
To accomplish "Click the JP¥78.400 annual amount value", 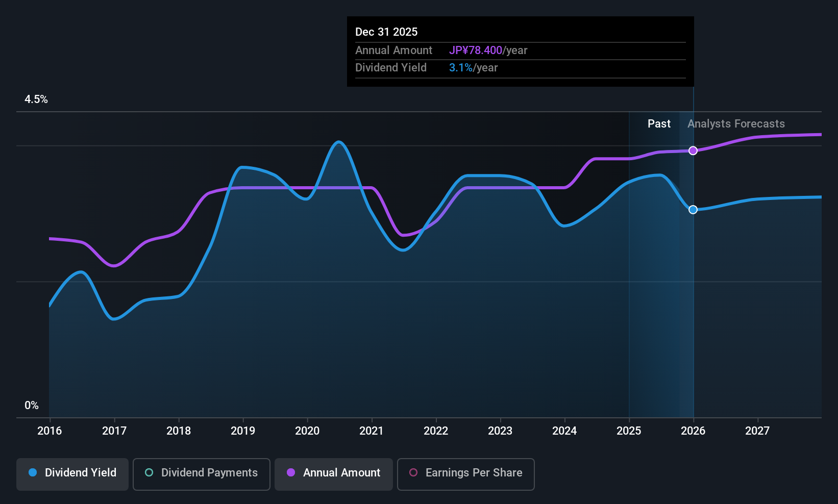I will point(476,51).
